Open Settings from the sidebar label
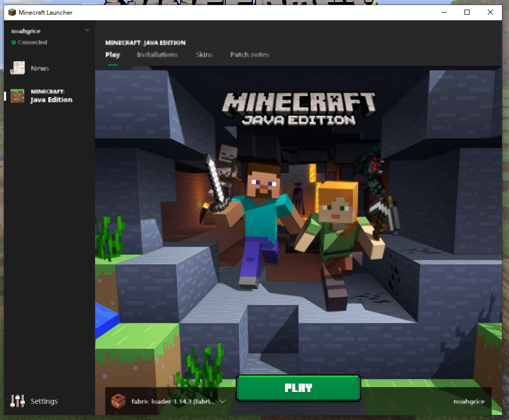 click(x=44, y=401)
